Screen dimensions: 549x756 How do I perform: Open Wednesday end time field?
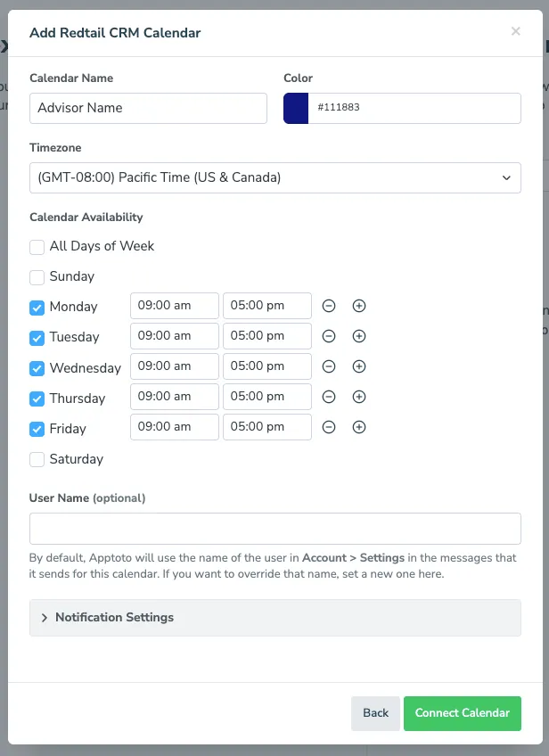tap(267, 366)
